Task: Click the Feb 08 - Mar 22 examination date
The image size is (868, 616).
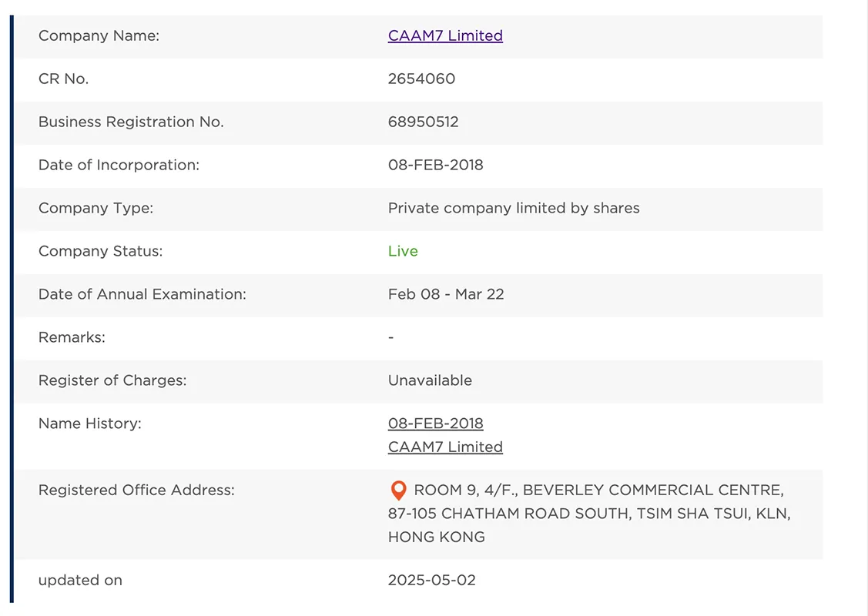Action: point(446,294)
